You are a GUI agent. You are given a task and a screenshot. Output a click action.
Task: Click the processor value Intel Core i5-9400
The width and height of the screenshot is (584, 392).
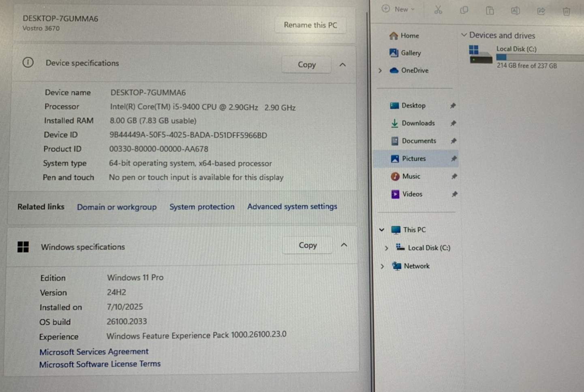tap(203, 107)
